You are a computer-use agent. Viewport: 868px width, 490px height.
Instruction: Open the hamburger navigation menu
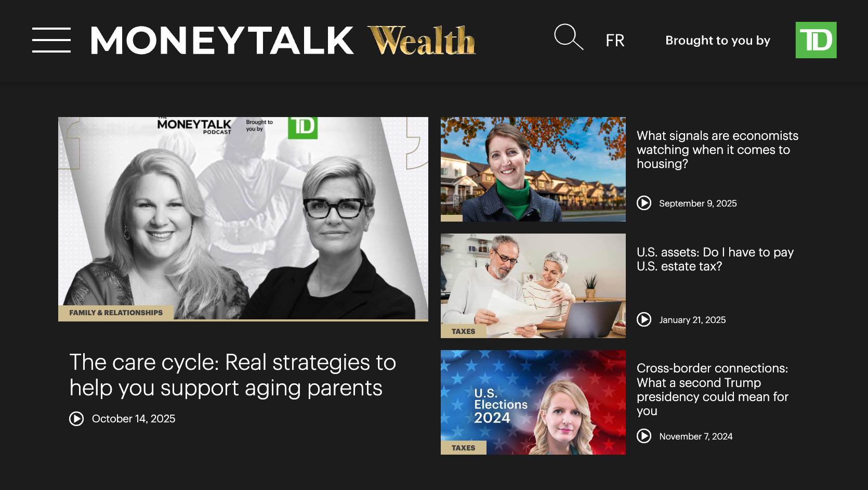51,40
